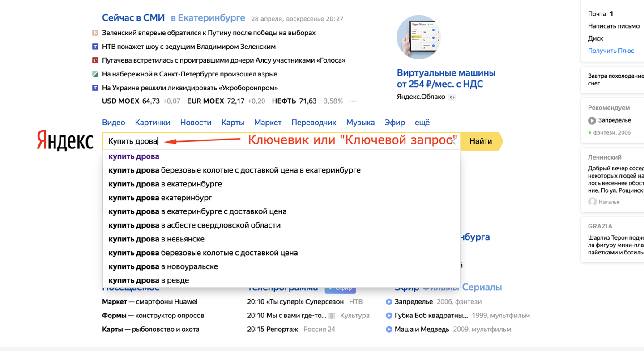
Task: Expand more exchange rates with ellipsis
Action: tap(353, 101)
